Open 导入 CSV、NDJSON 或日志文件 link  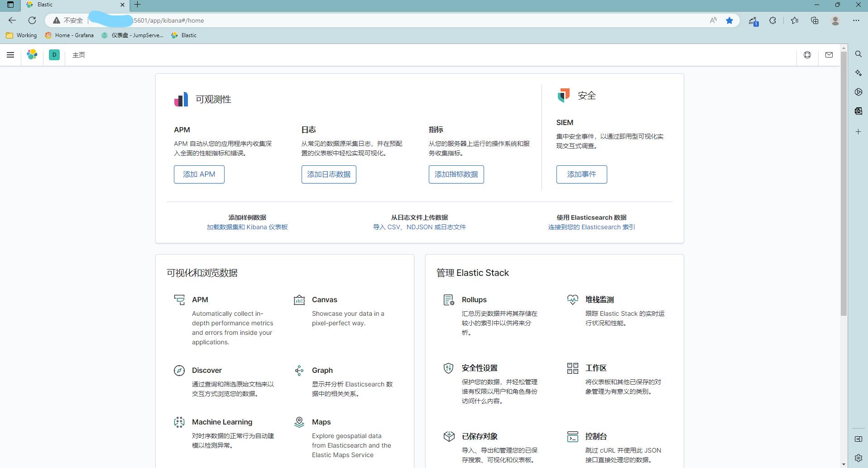(x=419, y=227)
